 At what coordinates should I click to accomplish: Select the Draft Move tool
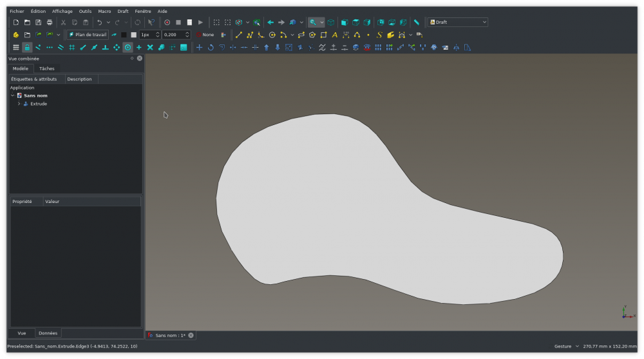click(199, 47)
